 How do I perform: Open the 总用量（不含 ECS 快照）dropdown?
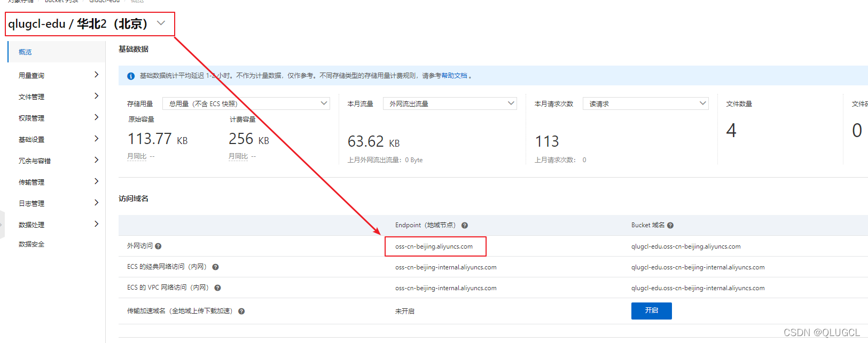pos(246,103)
